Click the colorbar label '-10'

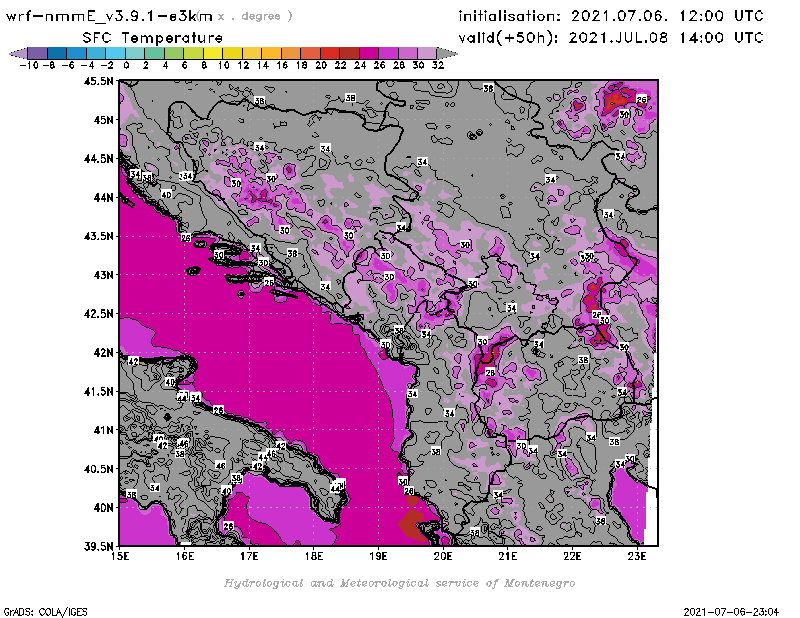click(x=29, y=65)
